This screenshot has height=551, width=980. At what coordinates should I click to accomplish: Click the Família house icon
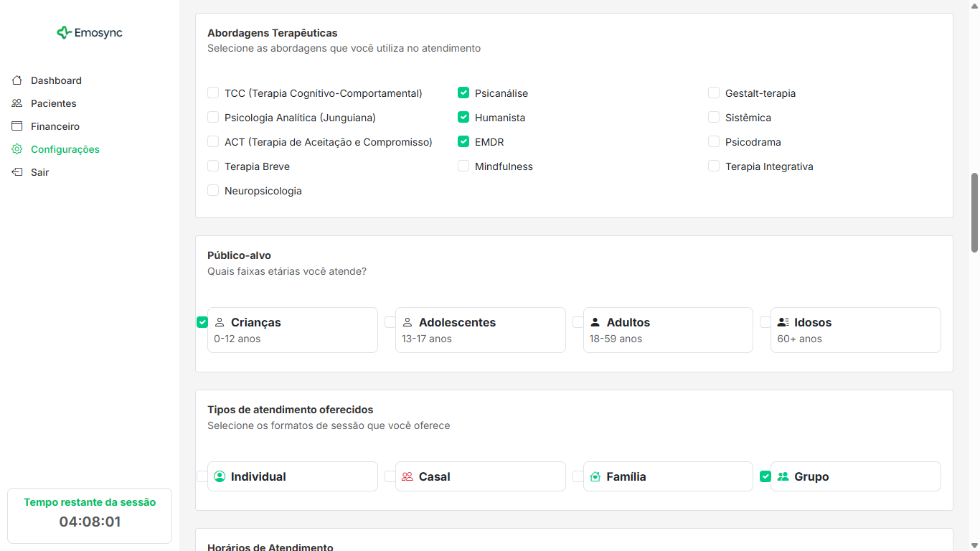(x=595, y=476)
